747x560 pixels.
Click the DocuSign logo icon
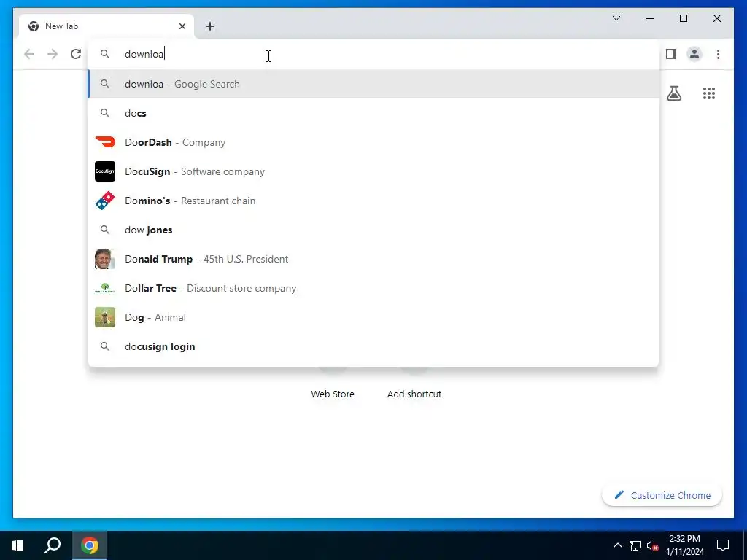point(105,171)
